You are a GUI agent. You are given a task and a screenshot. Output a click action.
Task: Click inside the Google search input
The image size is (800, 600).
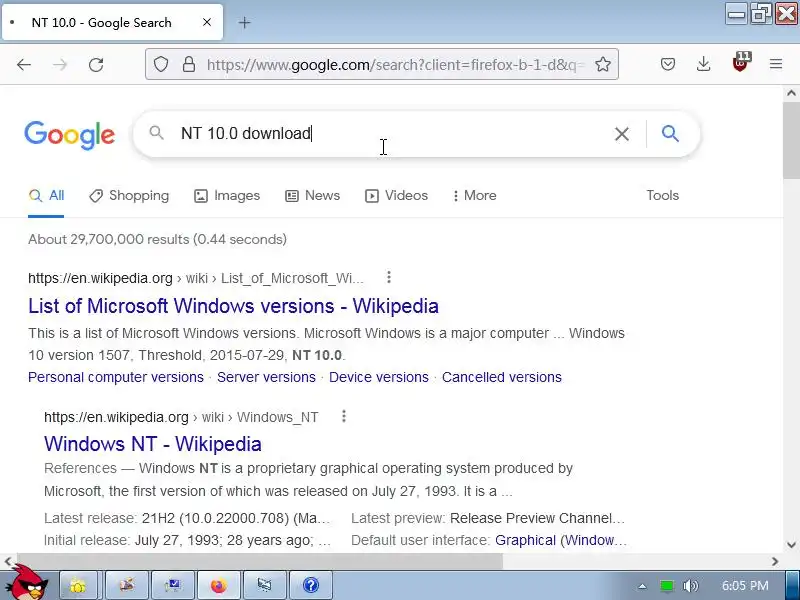point(393,134)
